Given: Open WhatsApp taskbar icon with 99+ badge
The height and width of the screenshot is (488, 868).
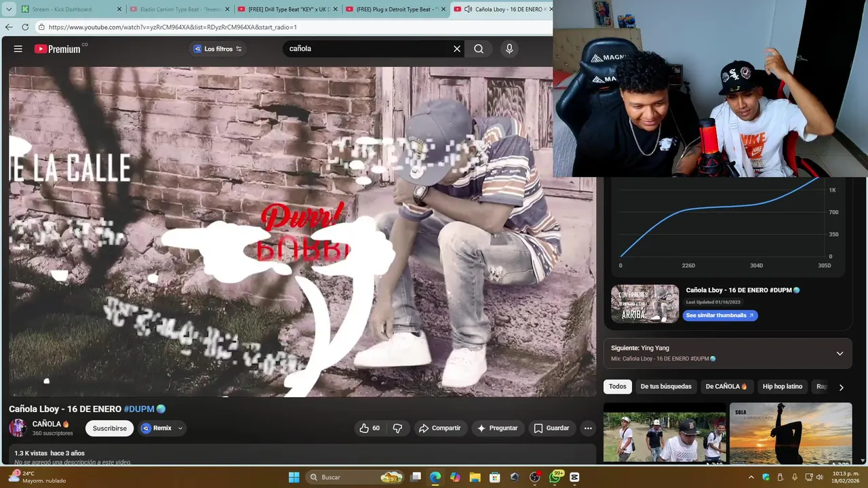Looking at the screenshot, I should (555, 477).
